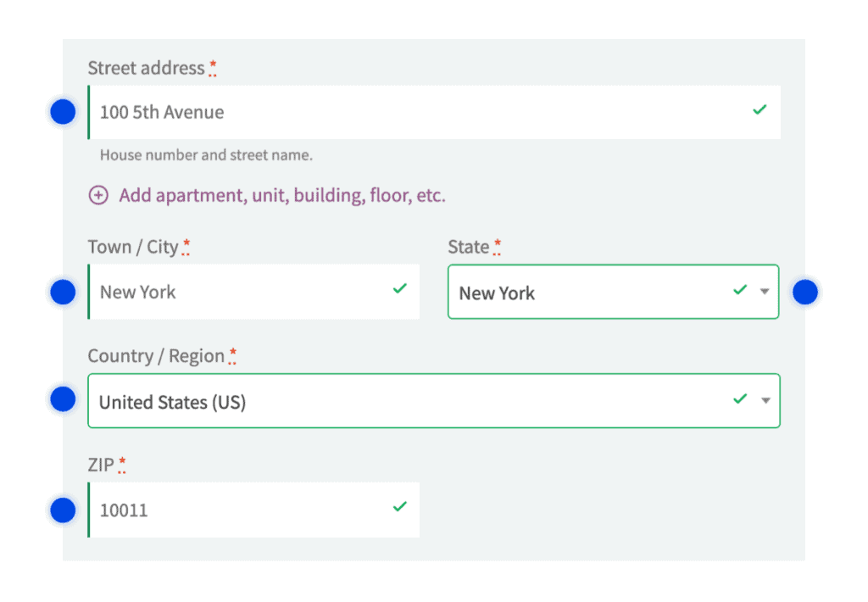Image resolution: width=868 pixels, height=602 pixels.
Task: Click the blue marker next to the ZIP field
Action: (63, 510)
